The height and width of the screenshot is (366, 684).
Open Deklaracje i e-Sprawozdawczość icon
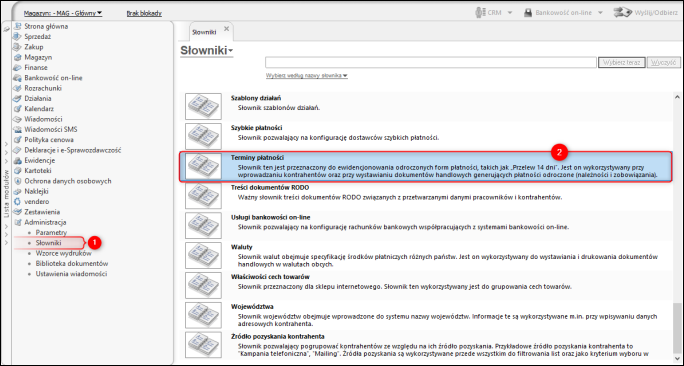click(x=17, y=150)
